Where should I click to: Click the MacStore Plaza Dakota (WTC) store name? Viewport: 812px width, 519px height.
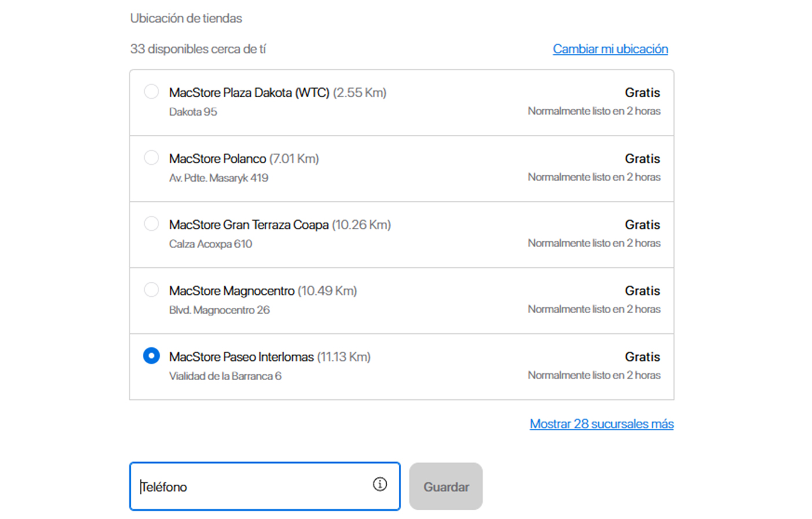pyautogui.click(x=249, y=93)
